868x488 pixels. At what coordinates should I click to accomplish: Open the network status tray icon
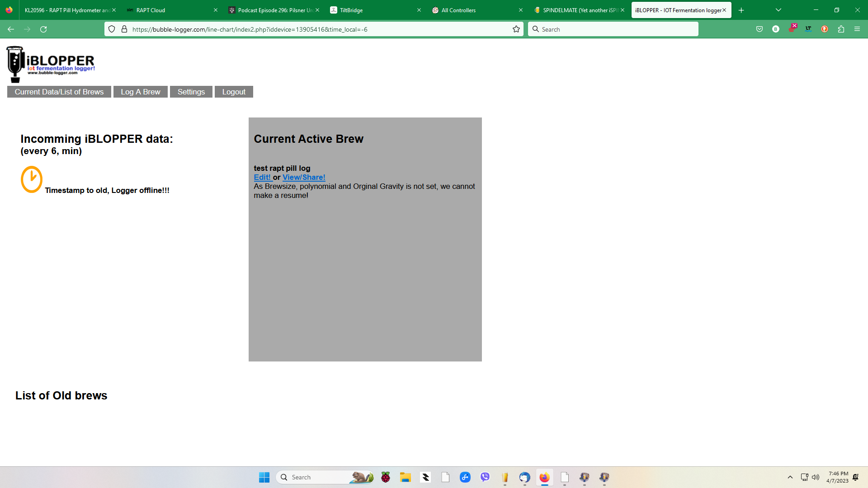[x=804, y=477]
